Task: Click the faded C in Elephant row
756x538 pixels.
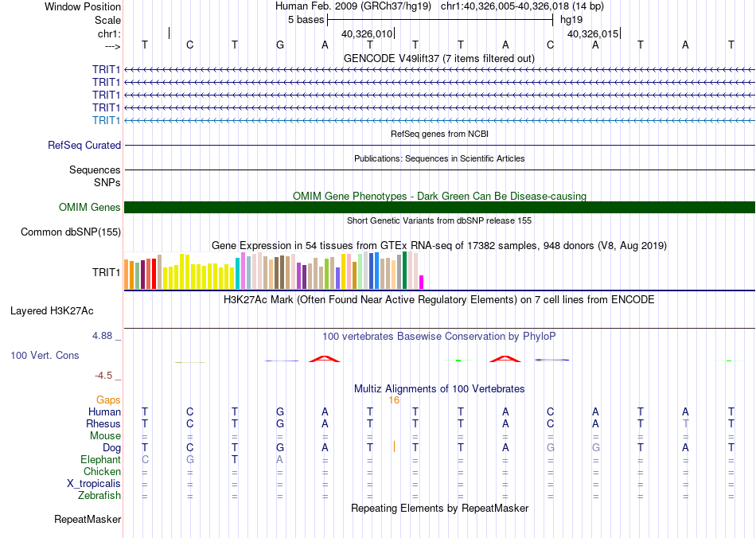Action: click(x=145, y=459)
